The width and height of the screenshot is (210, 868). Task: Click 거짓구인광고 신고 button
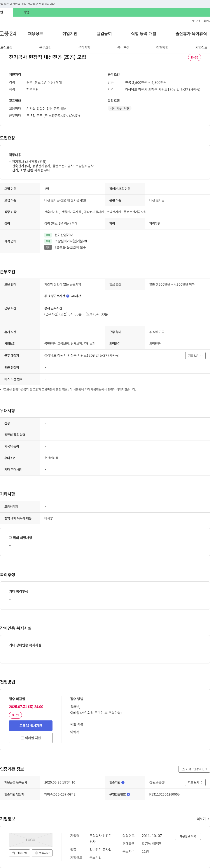tap(194, 769)
